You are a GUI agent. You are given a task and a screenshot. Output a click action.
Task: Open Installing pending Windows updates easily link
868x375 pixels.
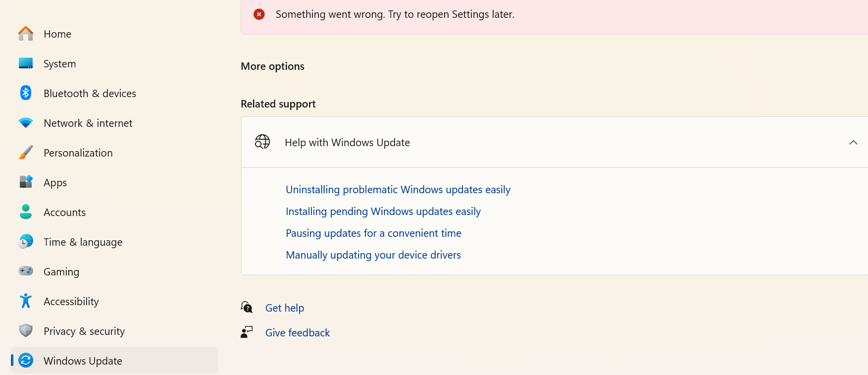[383, 212]
